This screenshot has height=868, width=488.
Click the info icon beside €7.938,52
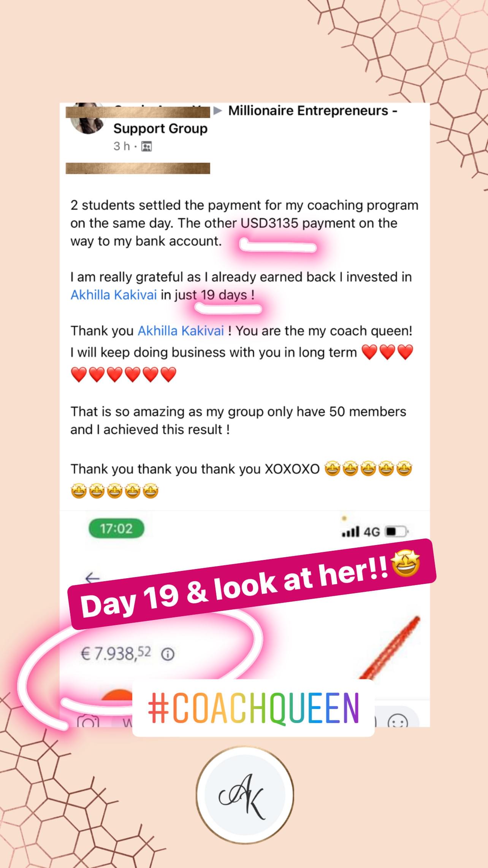[168, 654]
